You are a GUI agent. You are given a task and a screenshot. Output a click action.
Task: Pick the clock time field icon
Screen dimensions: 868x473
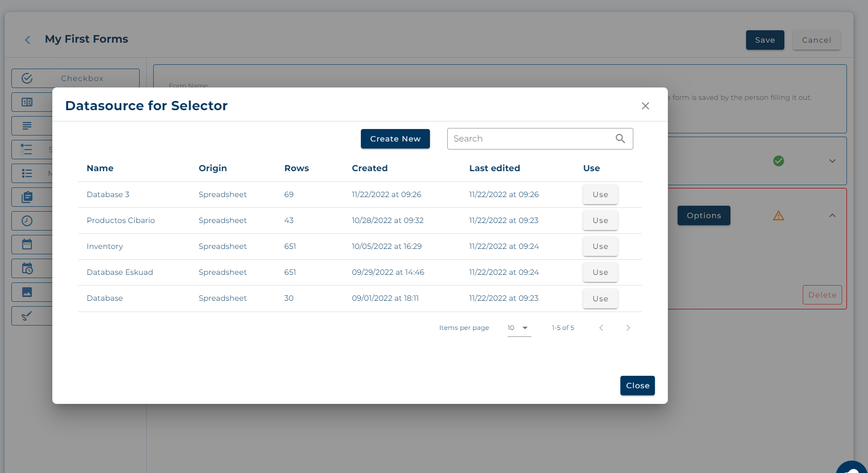pos(27,221)
